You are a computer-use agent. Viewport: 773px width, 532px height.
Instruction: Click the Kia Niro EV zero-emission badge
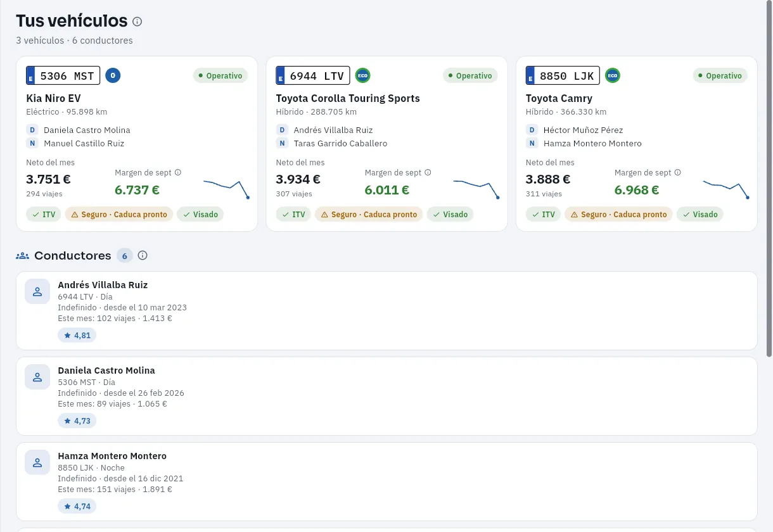[x=113, y=75]
